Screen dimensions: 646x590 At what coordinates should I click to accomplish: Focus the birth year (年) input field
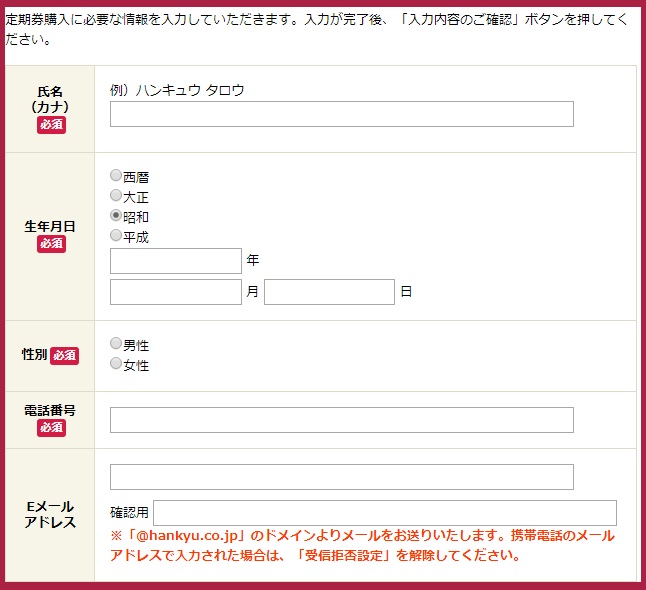(x=176, y=261)
